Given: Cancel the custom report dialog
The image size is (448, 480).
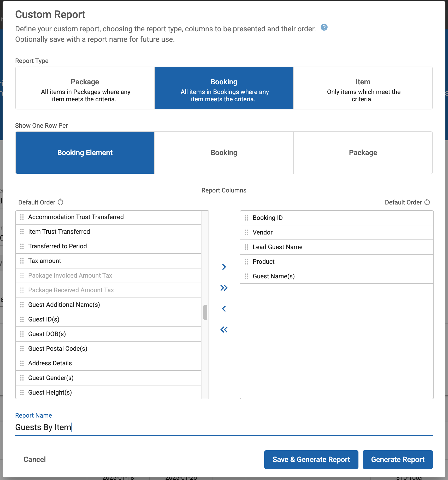Looking at the screenshot, I should (34, 460).
